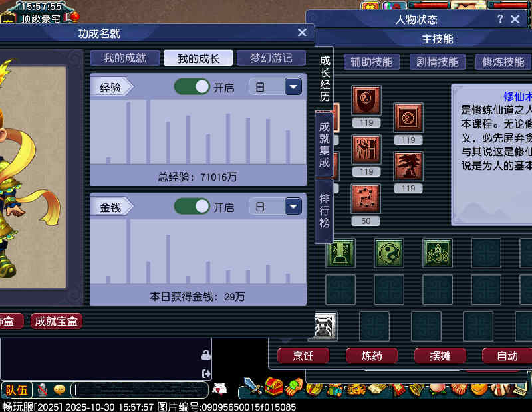This screenshot has height=412, width=532.
Task: Open help with the question mark in 人物状态
Action: click(x=500, y=19)
